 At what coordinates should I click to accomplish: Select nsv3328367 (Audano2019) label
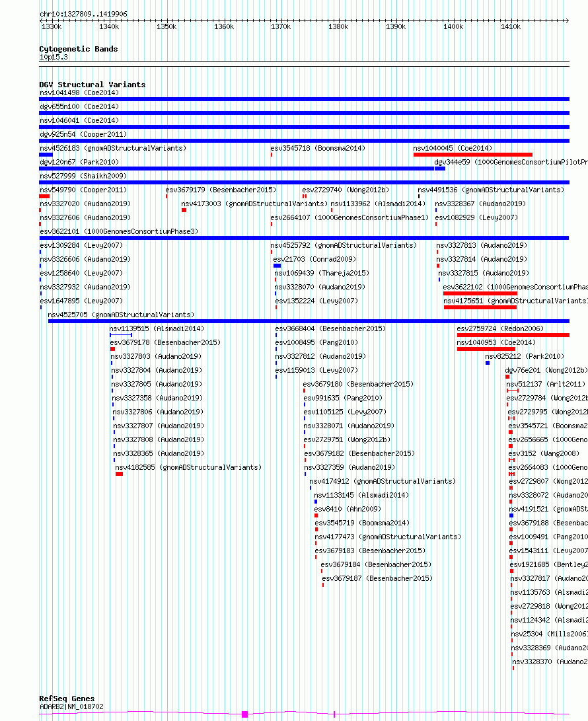click(x=480, y=204)
